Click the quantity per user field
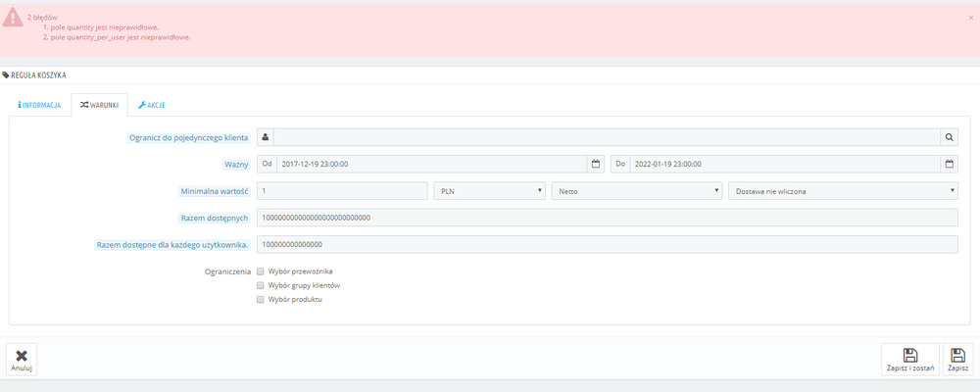Viewport: 980px width, 392px height. coord(607,244)
